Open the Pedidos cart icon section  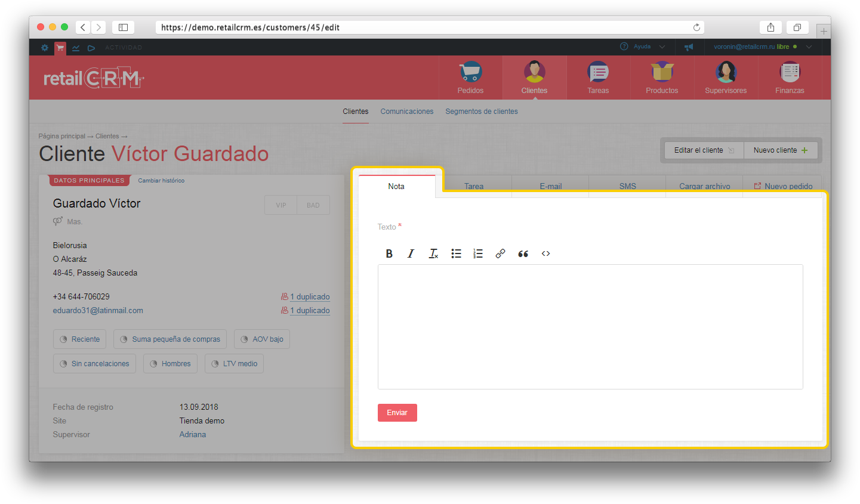click(x=470, y=78)
